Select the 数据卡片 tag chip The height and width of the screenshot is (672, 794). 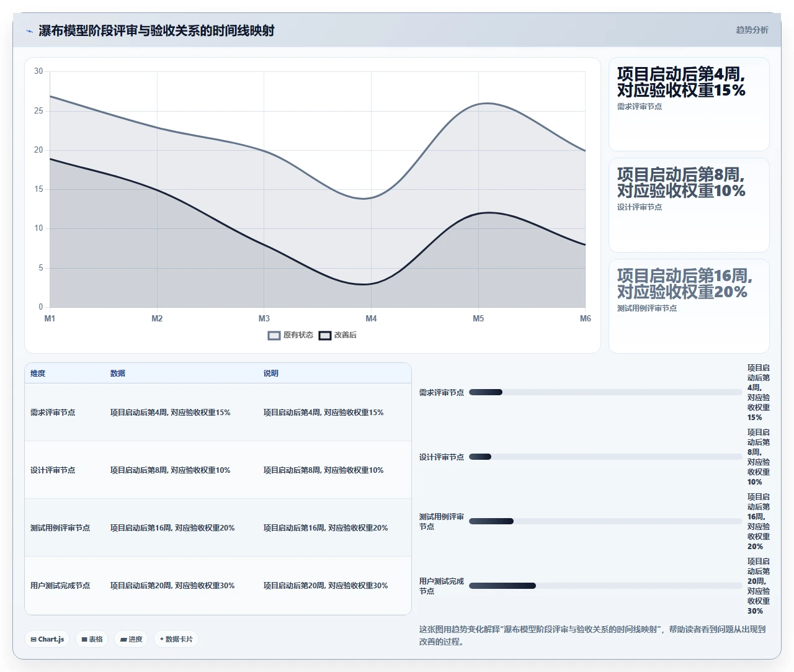176,639
